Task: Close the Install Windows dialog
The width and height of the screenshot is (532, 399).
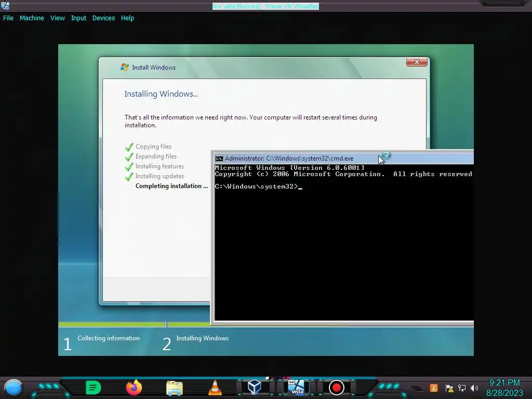Action: 417,62
